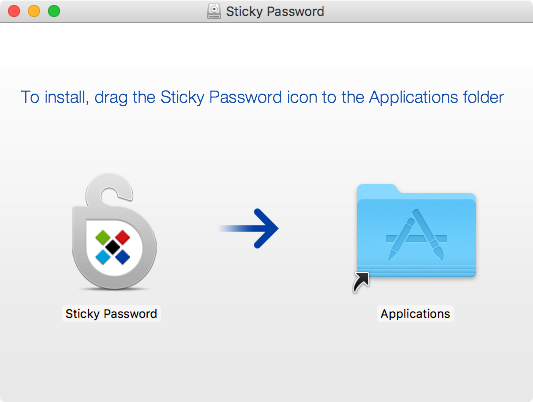Screen dimensions: 533x402
Task: Select the 'Applications' folder name label
Action: [415, 313]
